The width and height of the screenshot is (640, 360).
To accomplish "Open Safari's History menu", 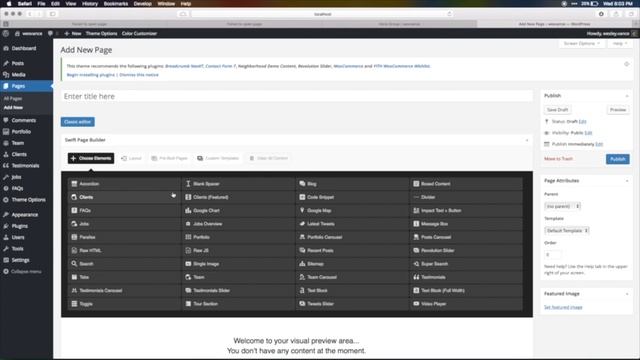I will [90, 4].
